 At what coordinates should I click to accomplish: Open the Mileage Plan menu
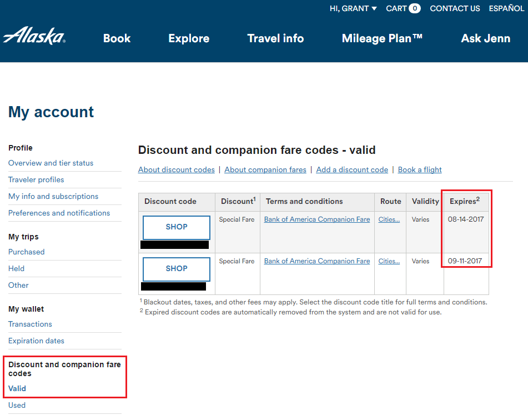pyautogui.click(x=382, y=38)
